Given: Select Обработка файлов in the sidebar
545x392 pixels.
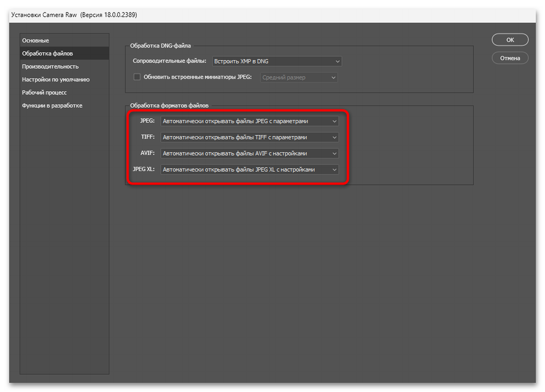Looking at the screenshot, I should [48, 53].
